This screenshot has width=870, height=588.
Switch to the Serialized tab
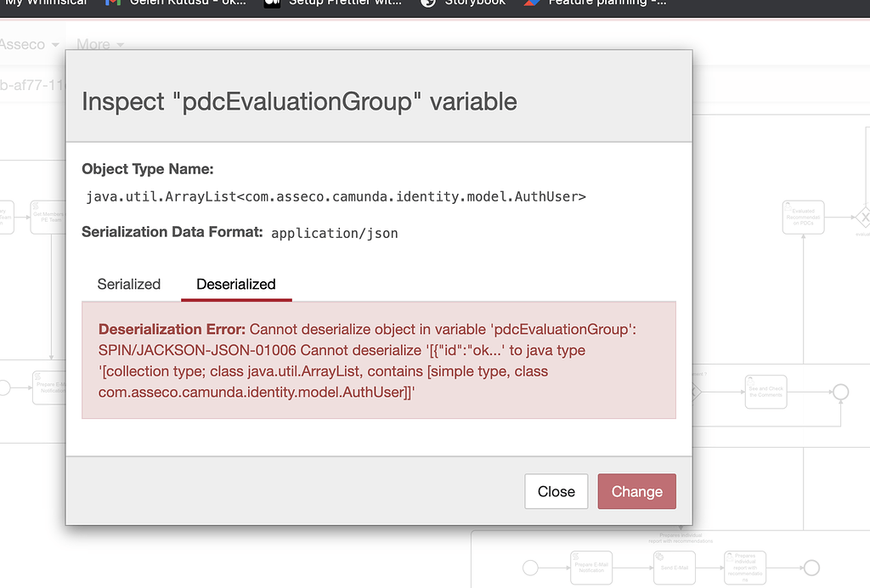click(x=129, y=284)
